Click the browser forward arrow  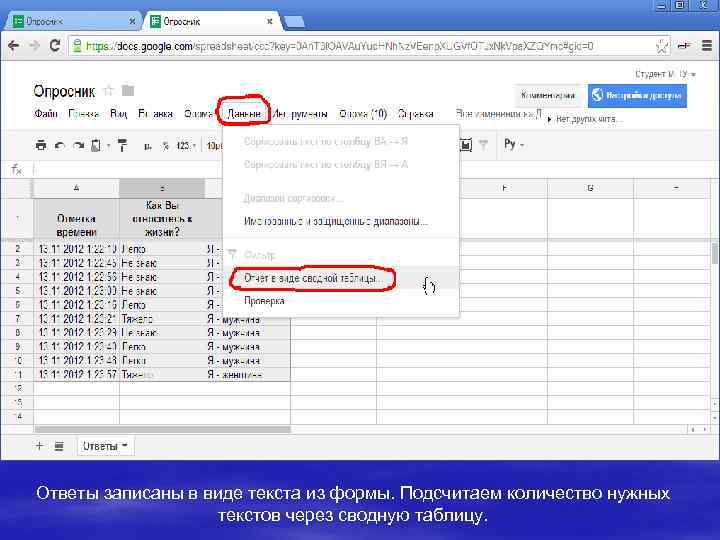[34, 45]
